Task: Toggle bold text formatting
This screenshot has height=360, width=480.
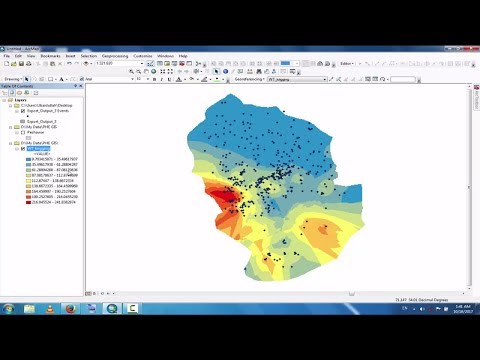Action: click(x=154, y=79)
